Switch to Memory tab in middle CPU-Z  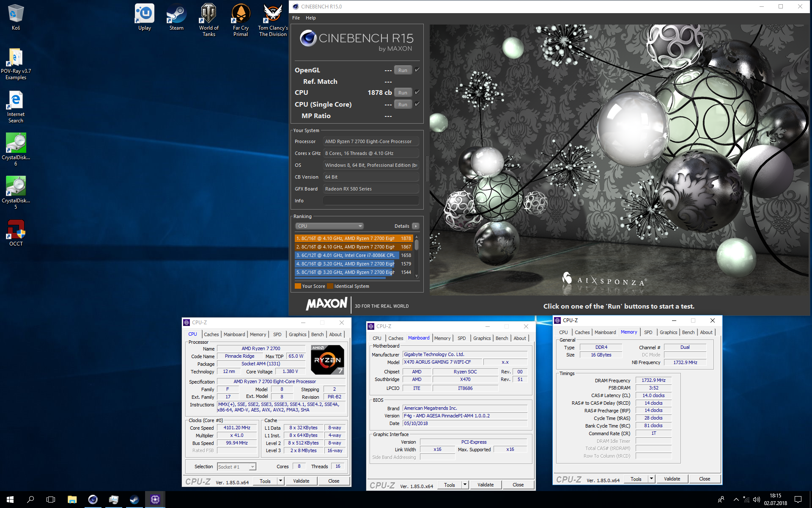tap(442, 338)
